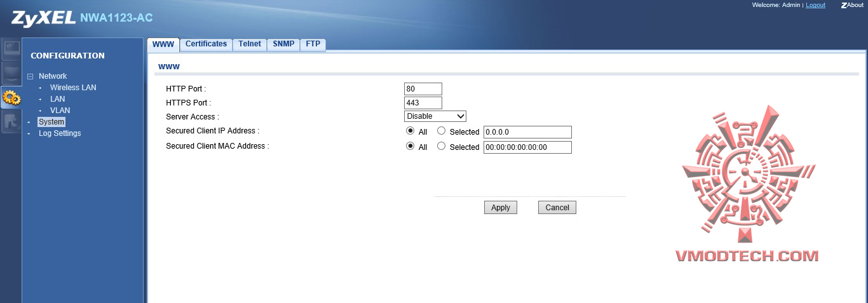Select All for Secured Client IP
Image resolution: width=868 pixels, height=303 pixels.
(410, 131)
